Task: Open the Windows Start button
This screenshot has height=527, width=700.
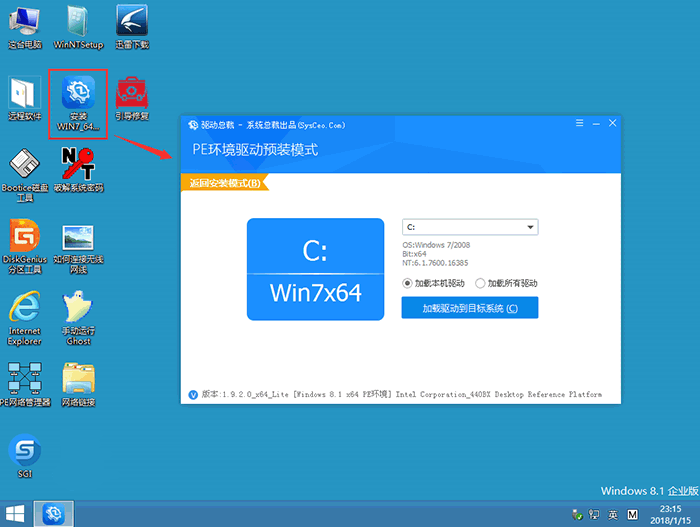Action: point(16,514)
